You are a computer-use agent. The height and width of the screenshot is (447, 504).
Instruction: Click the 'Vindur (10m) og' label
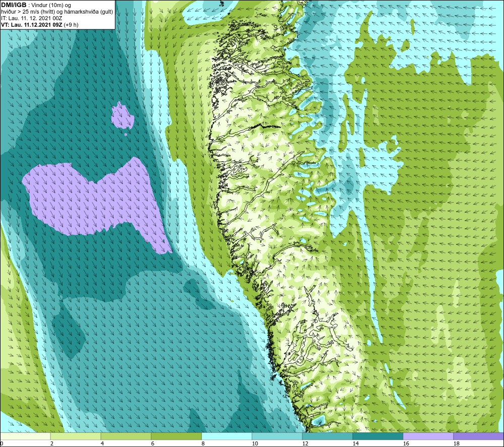51,6
